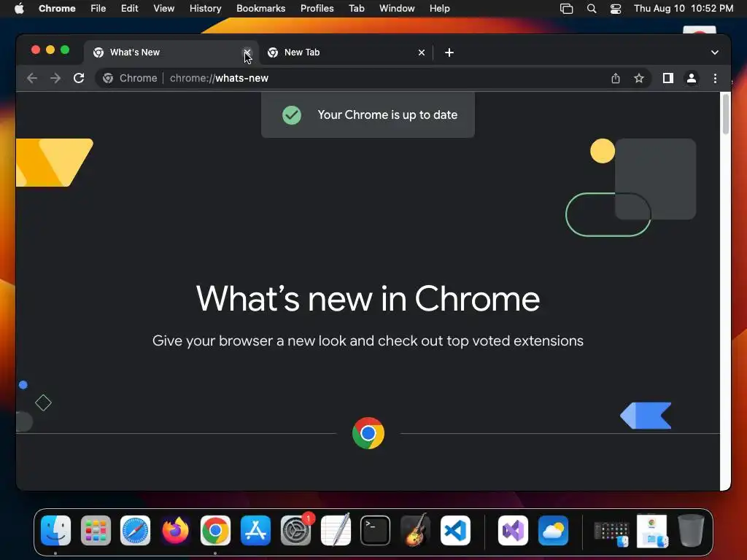Viewport: 747px width, 560px height.
Task: Open a new tab with the plus button
Action: click(449, 52)
